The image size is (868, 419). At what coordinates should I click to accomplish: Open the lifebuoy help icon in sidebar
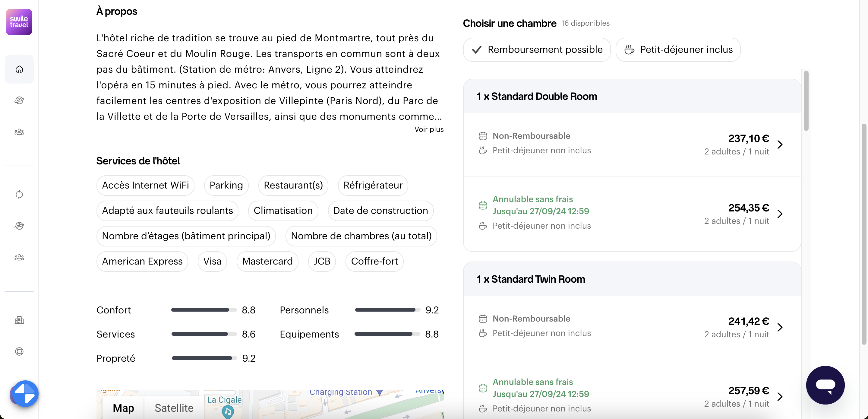click(19, 352)
